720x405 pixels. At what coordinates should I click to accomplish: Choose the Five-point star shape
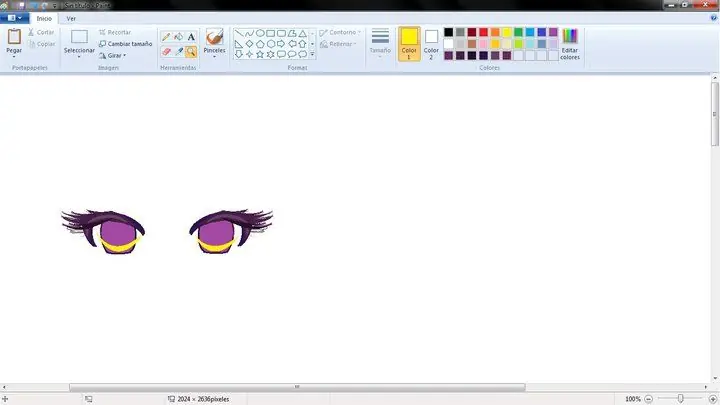(260, 54)
